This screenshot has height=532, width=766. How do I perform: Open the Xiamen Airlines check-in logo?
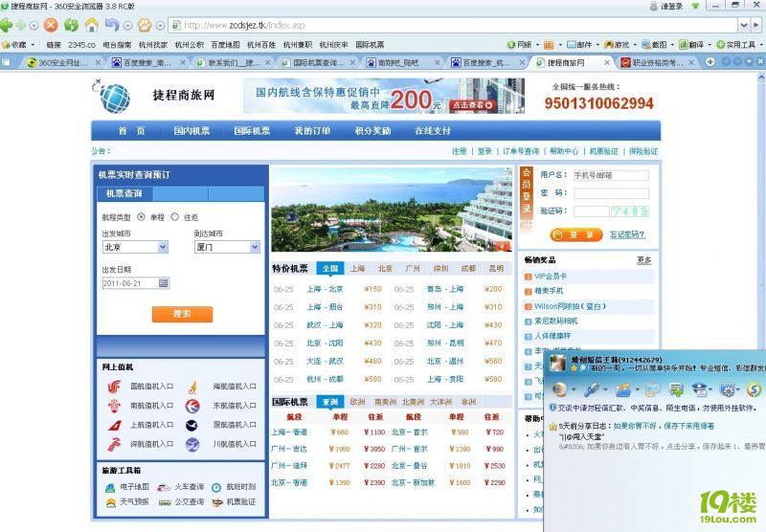[x=192, y=425]
